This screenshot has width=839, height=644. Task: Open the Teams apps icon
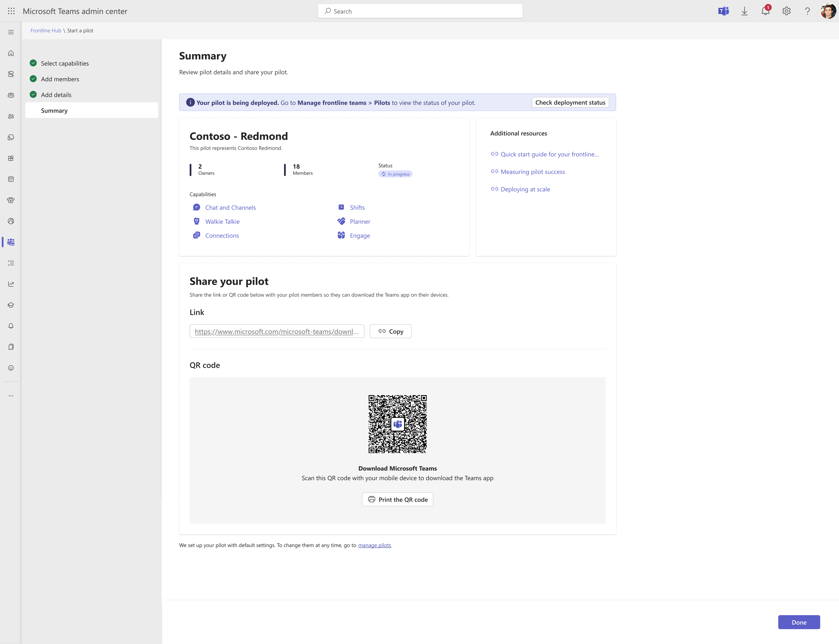tap(11, 158)
